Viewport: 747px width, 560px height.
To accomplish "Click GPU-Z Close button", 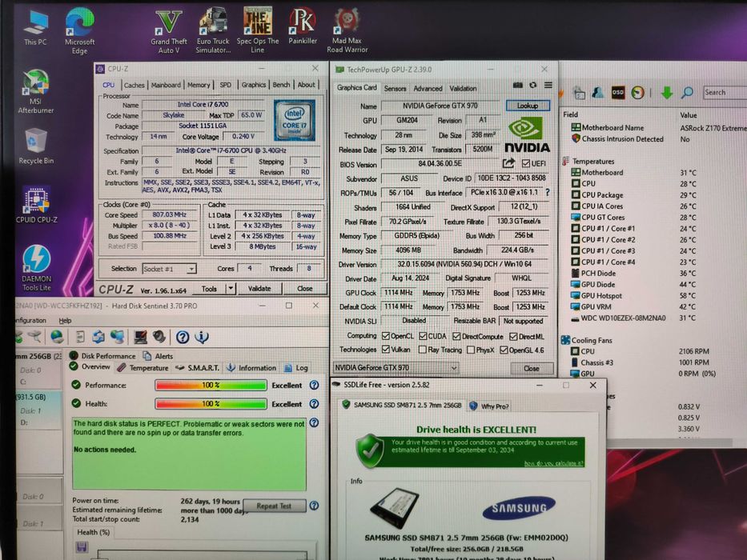I will coord(532,368).
